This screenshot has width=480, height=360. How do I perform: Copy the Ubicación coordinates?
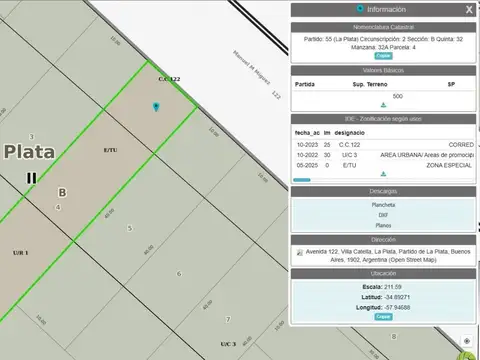(x=383, y=316)
